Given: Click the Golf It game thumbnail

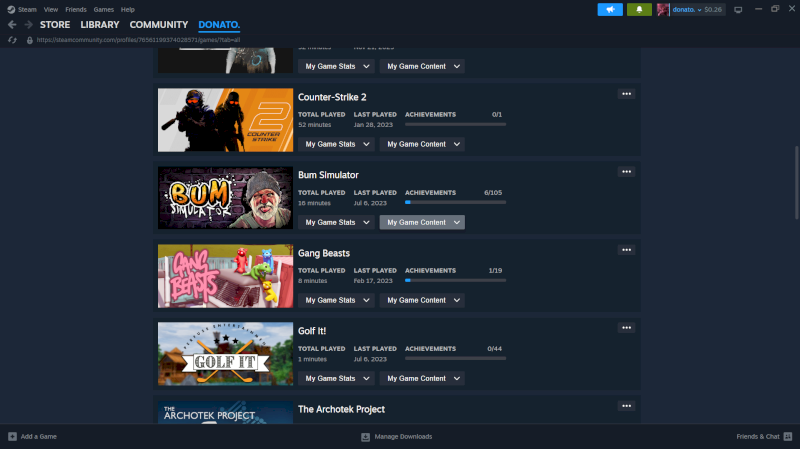Looking at the screenshot, I should 226,354.
